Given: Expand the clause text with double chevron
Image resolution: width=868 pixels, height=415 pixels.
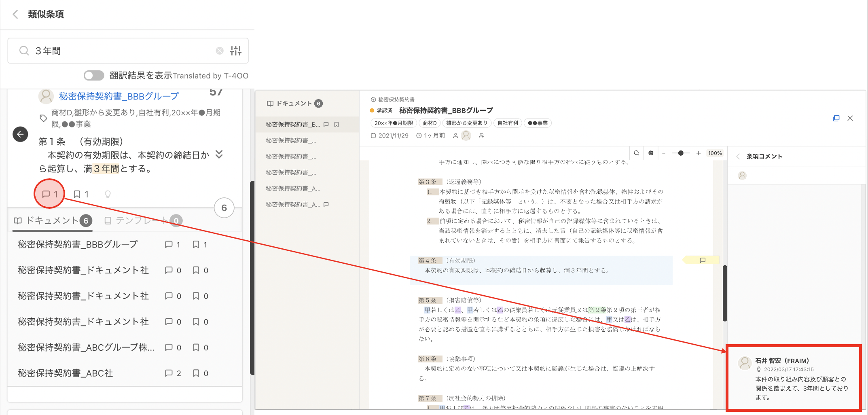Looking at the screenshot, I should pos(219,155).
